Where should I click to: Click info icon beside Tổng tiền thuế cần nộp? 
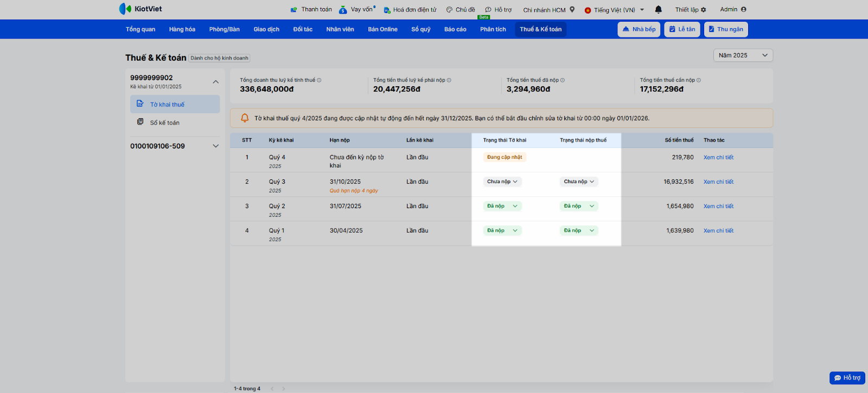coord(699,80)
